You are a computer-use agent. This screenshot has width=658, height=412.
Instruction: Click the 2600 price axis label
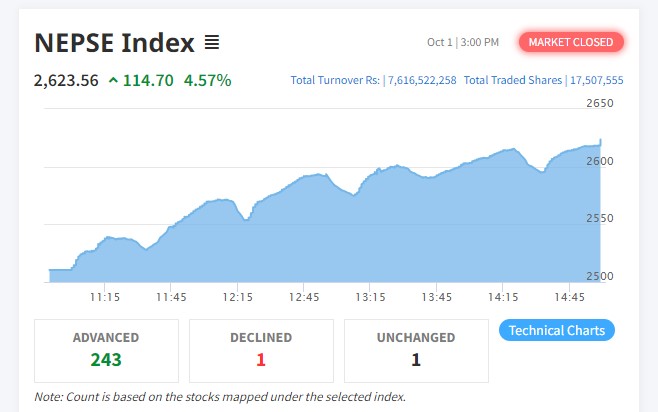point(600,161)
